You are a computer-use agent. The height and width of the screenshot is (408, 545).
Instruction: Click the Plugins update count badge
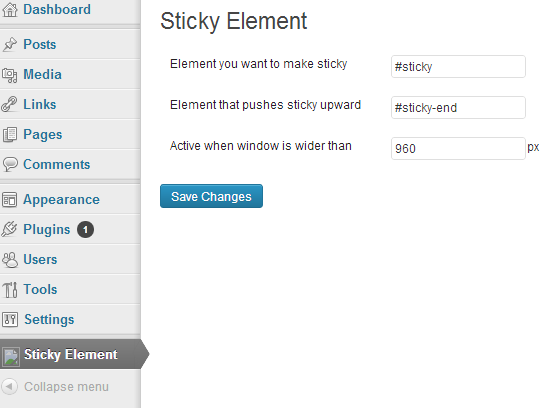pos(85,229)
